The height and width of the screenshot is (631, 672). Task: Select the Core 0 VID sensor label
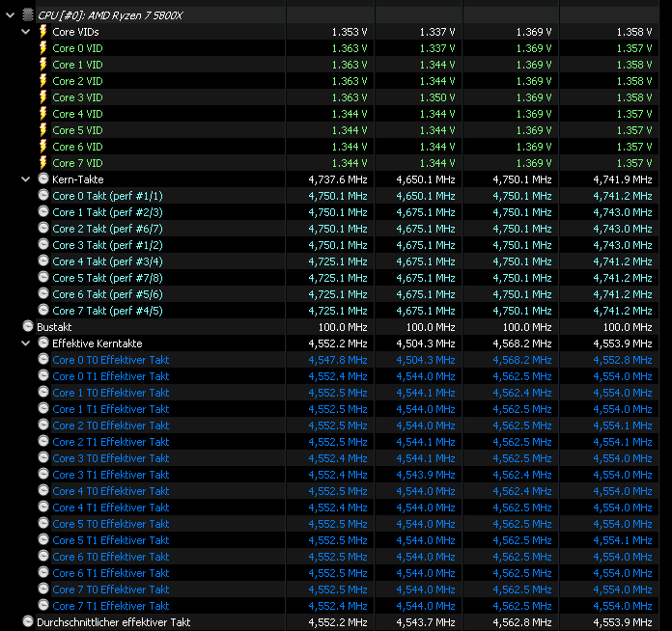point(77,48)
